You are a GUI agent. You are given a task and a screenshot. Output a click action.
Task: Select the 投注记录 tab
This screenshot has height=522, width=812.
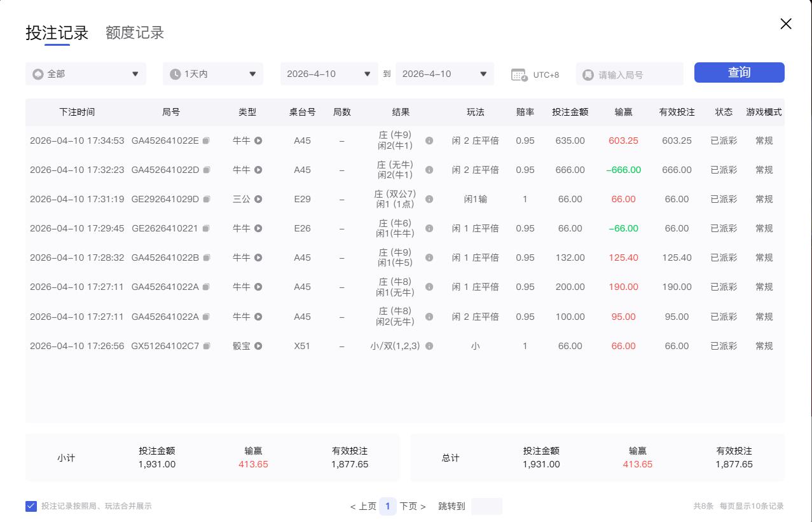pyautogui.click(x=56, y=32)
